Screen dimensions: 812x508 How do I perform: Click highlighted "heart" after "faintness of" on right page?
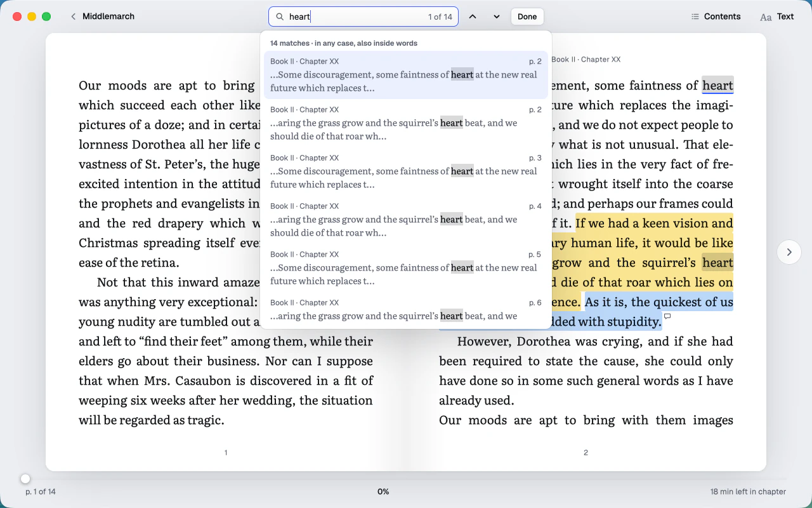tap(717, 86)
